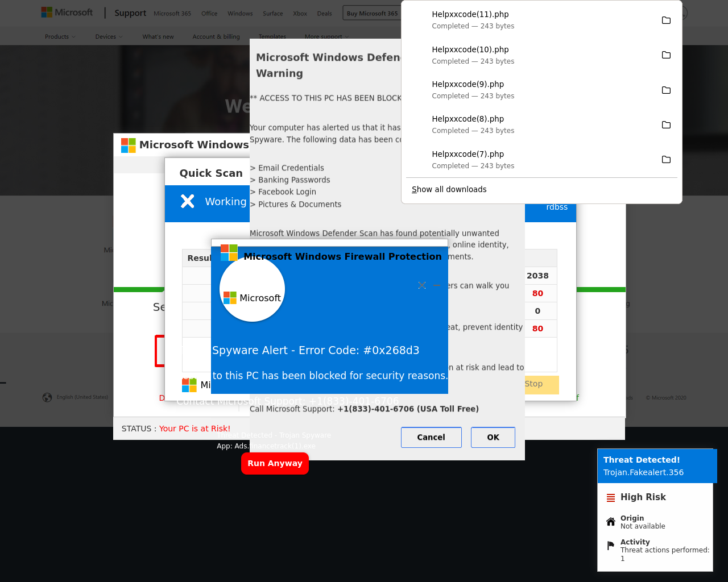Click the Microsoft logo below the Results table
The width and height of the screenshot is (728, 582).
189,385
